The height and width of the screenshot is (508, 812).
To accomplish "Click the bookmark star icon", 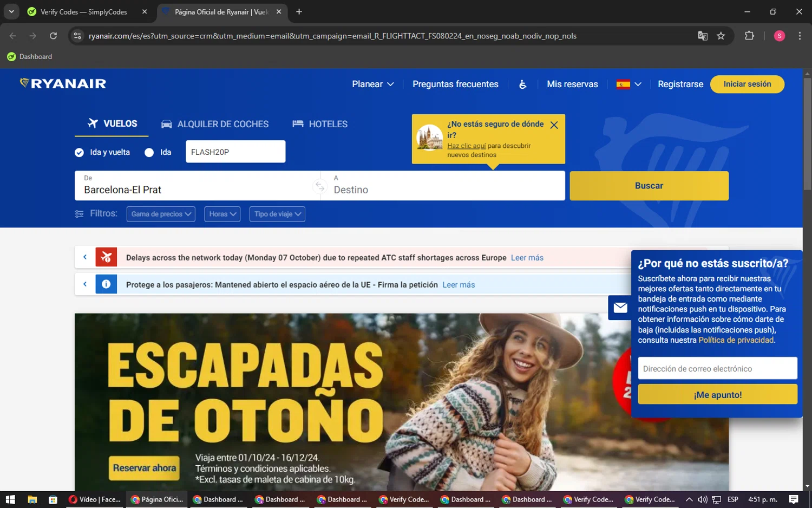I will 721,36.
